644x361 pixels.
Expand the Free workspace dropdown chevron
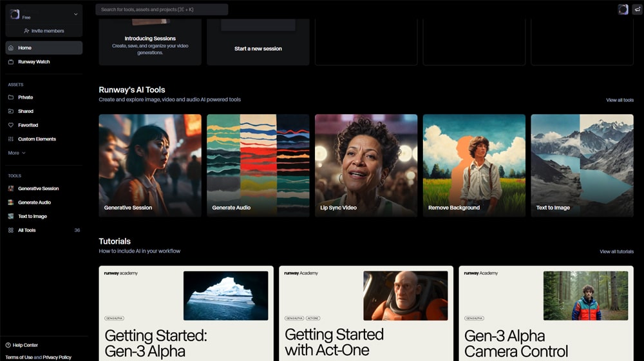click(x=75, y=14)
